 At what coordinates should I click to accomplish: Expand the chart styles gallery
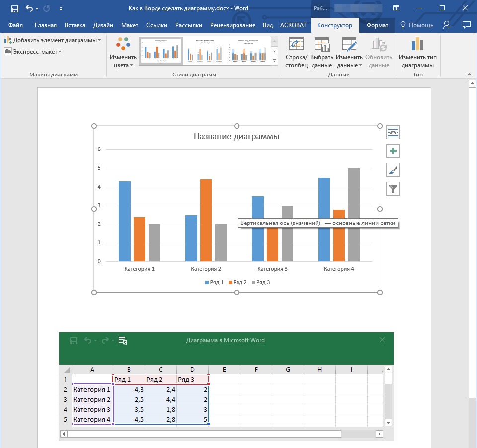pos(275,61)
